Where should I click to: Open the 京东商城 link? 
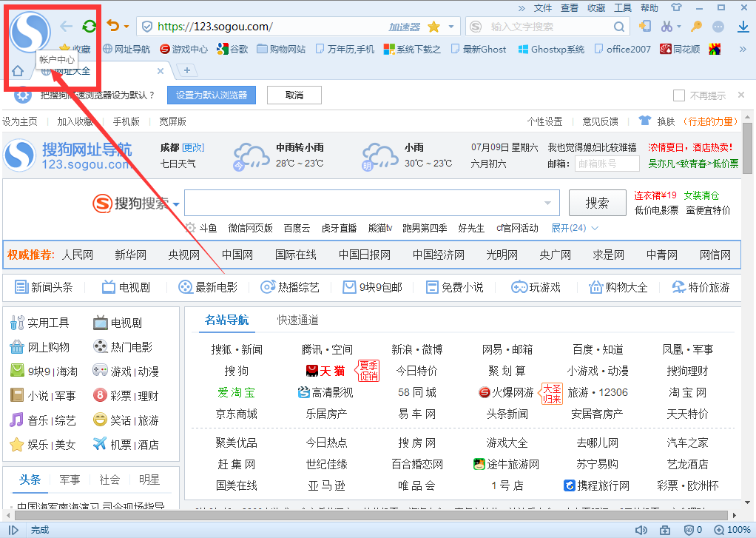236,414
